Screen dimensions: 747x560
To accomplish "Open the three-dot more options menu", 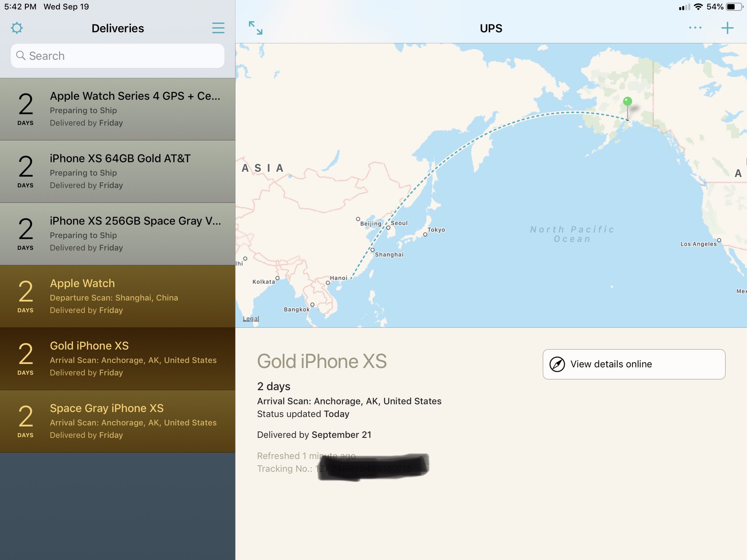I will pyautogui.click(x=695, y=28).
